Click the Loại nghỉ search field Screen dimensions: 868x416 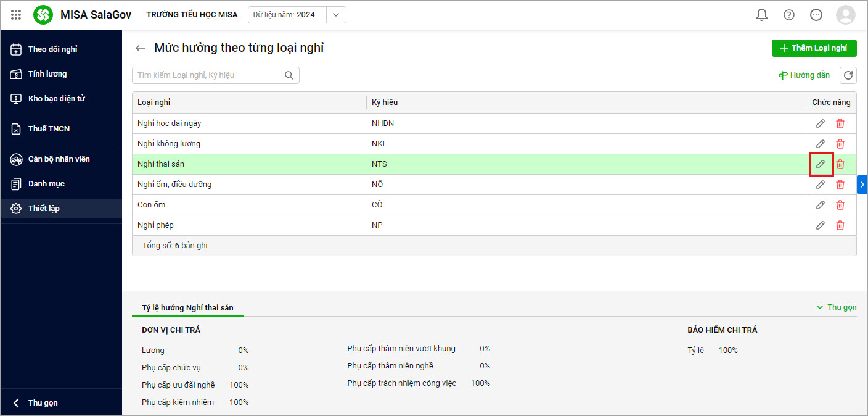(210, 75)
